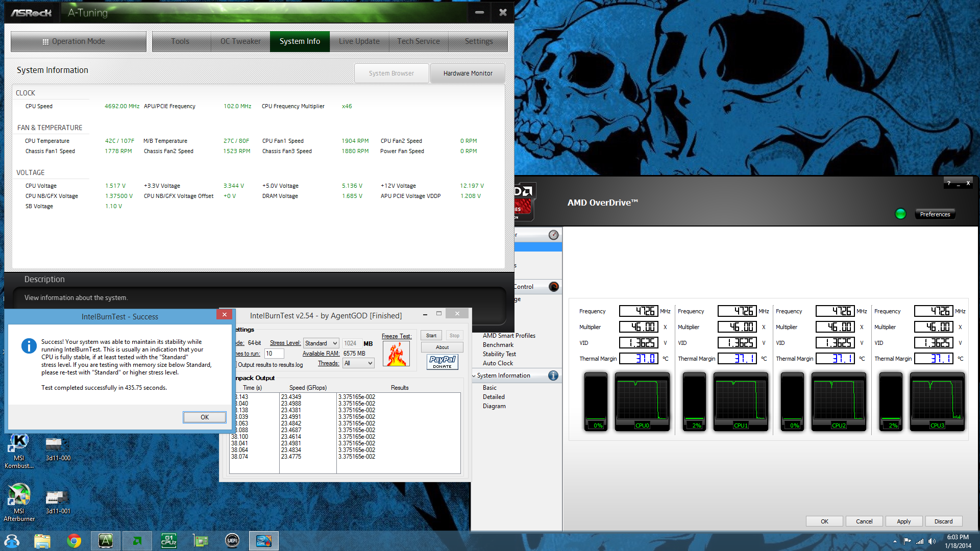This screenshot has width=980, height=551.
Task: Click the Operation Mode grid icon
Action: coord(45,42)
